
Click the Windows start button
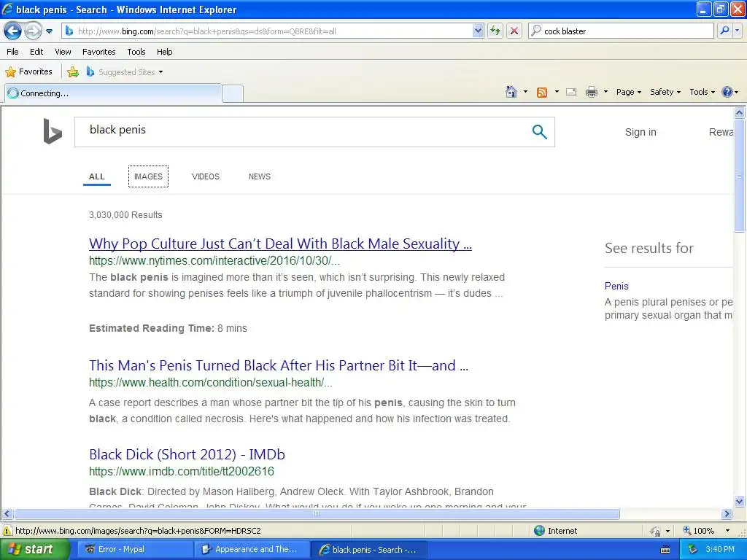point(34,549)
